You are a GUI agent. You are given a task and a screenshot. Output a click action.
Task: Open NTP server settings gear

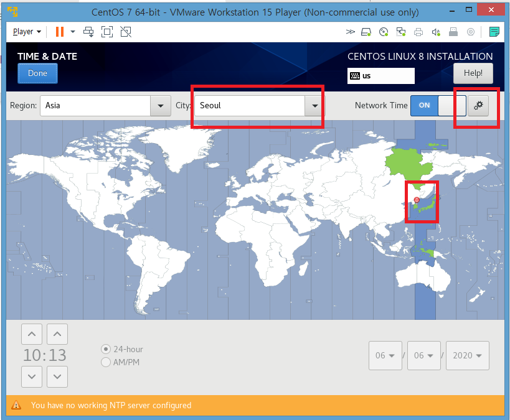(478, 106)
